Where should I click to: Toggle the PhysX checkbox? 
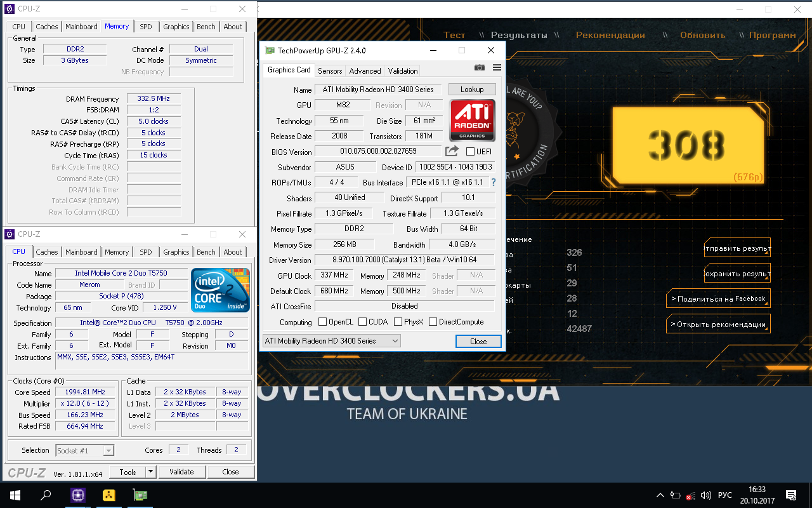point(398,322)
